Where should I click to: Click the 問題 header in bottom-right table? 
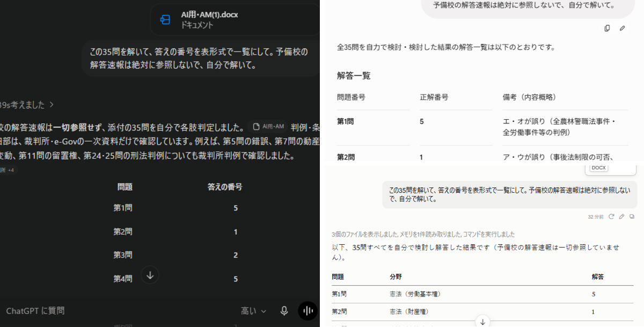click(338, 277)
